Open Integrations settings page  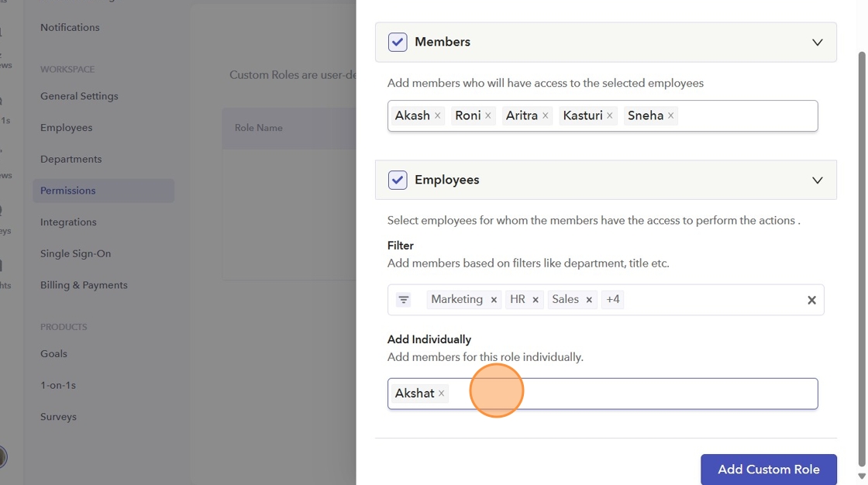pos(68,222)
